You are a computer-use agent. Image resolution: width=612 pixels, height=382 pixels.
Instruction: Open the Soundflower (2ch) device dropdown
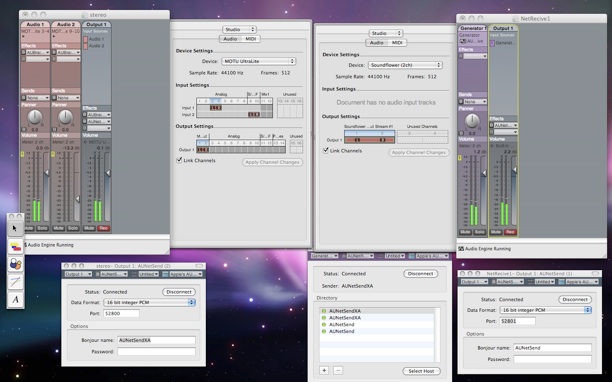(x=405, y=65)
